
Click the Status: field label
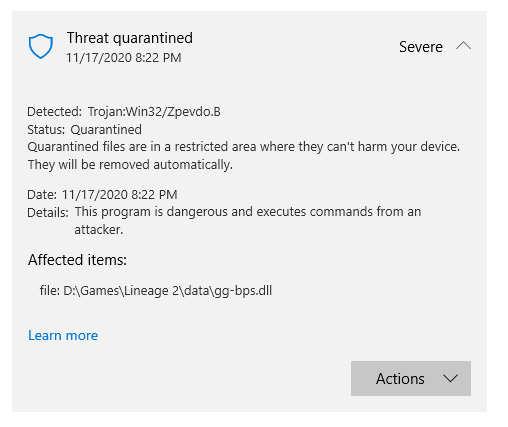point(46,130)
